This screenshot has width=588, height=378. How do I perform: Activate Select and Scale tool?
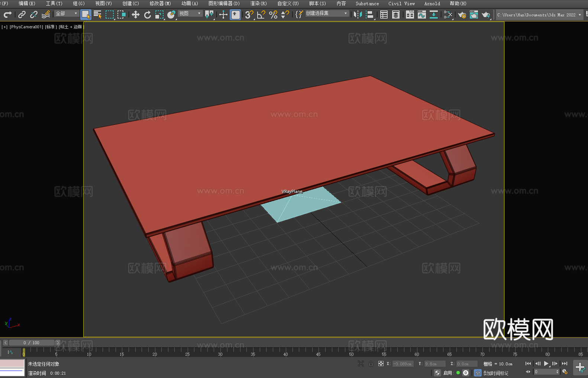tap(159, 14)
